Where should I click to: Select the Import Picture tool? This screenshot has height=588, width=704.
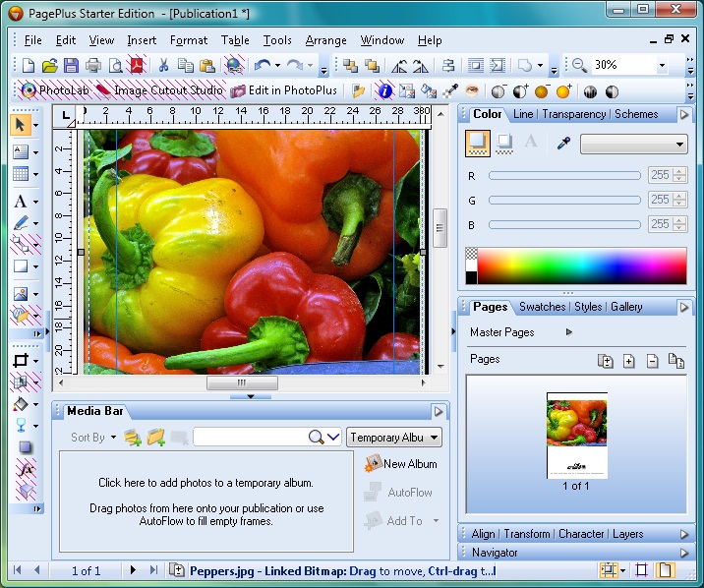21,294
